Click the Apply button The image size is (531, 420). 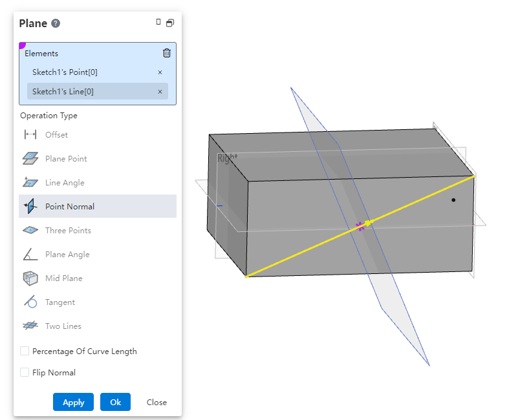[73, 402]
